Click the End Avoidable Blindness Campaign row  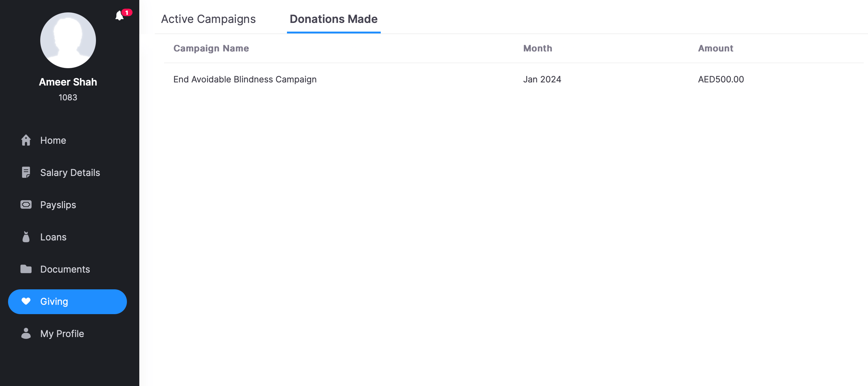245,79
